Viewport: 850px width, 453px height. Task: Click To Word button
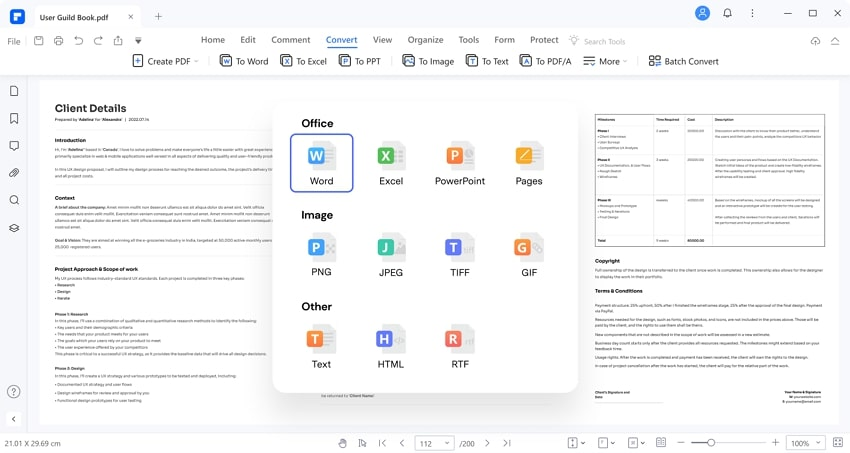click(244, 61)
